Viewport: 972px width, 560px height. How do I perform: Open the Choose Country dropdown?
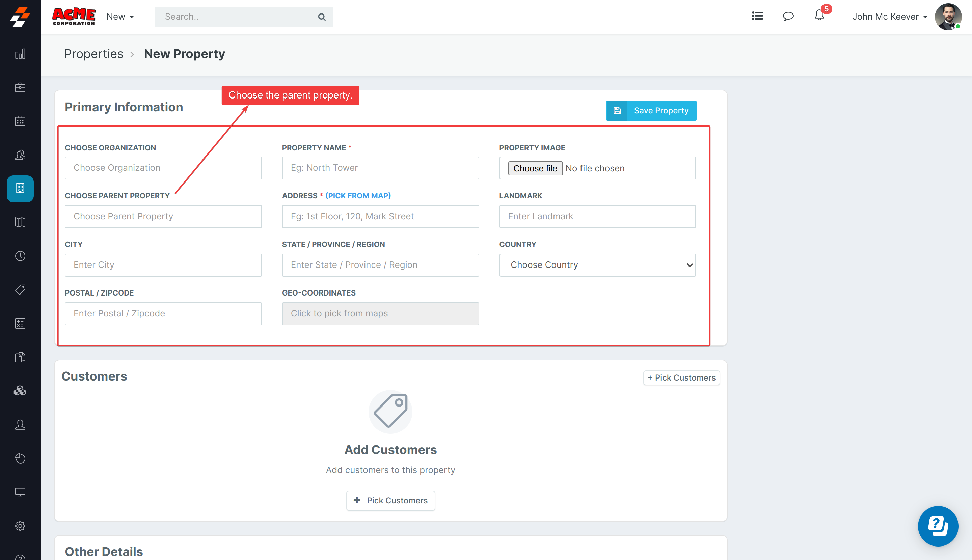pyautogui.click(x=597, y=265)
